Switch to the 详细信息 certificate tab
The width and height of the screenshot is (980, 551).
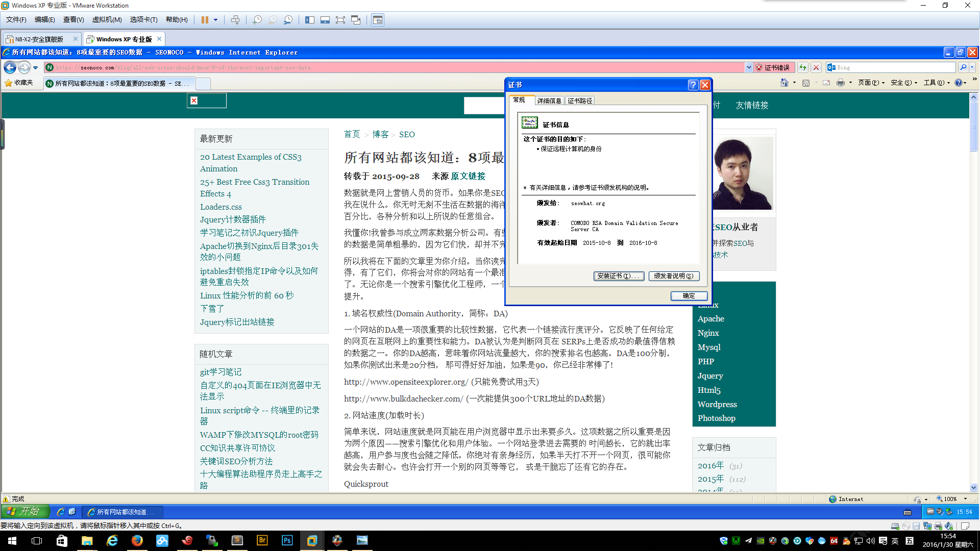coord(549,101)
